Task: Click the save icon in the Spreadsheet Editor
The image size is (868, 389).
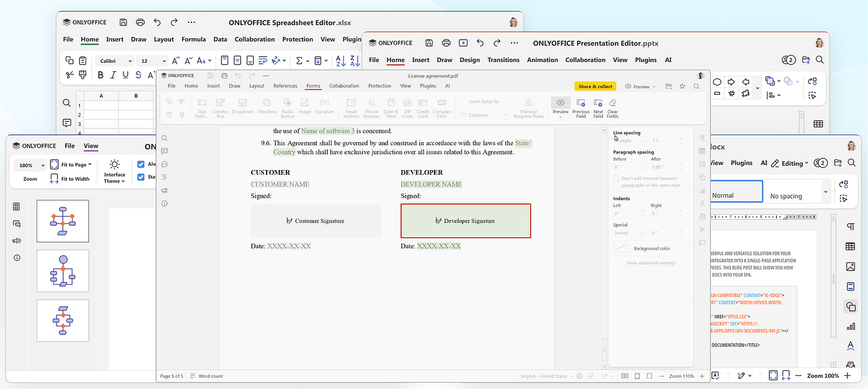Action: click(x=123, y=22)
